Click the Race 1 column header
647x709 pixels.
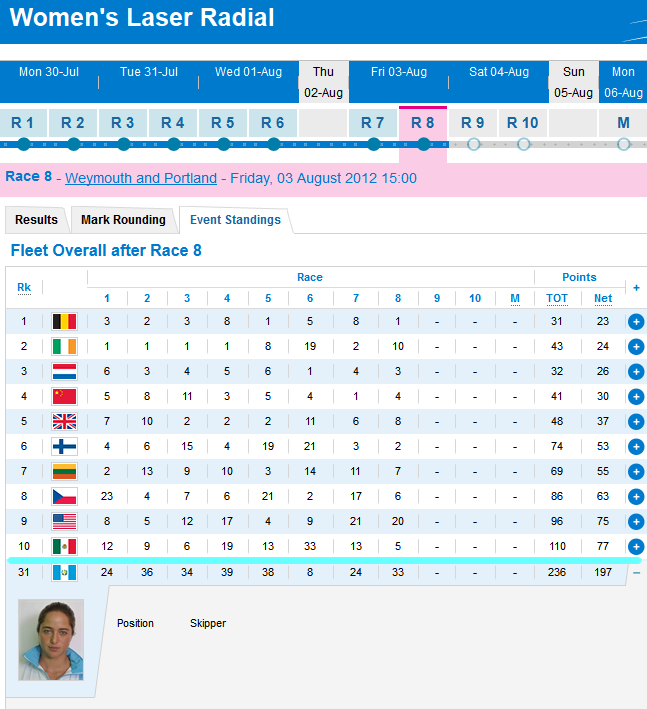(107, 298)
